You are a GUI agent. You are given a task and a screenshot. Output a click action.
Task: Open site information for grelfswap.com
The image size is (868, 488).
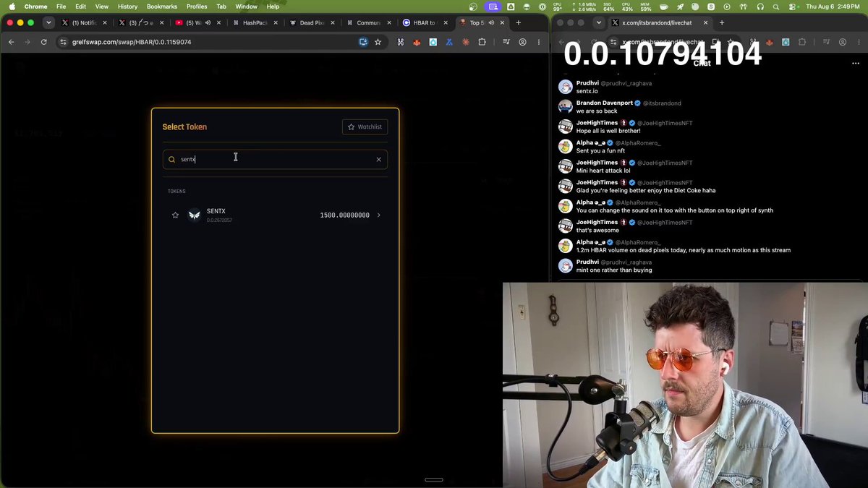[64, 42]
